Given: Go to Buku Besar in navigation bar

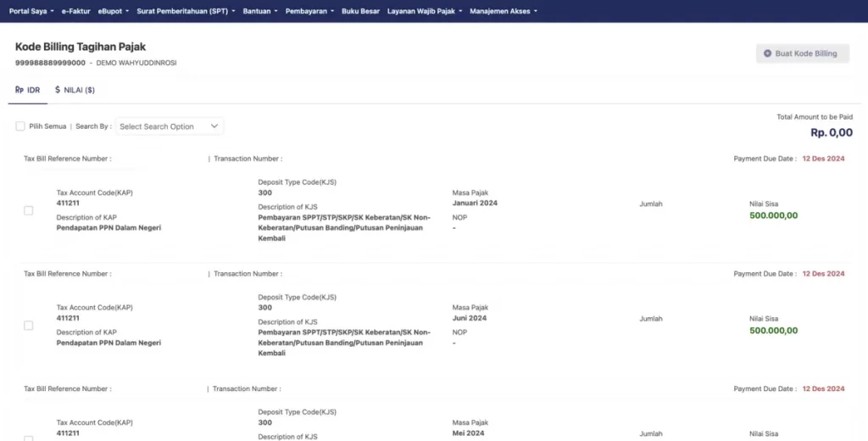Looking at the screenshot, I should [360, 11].
